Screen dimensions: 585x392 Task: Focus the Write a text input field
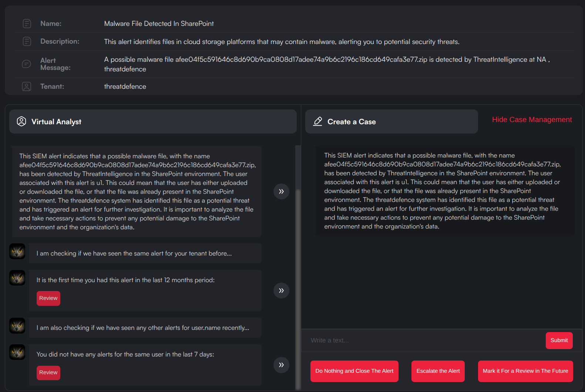(x=422, y=341)
